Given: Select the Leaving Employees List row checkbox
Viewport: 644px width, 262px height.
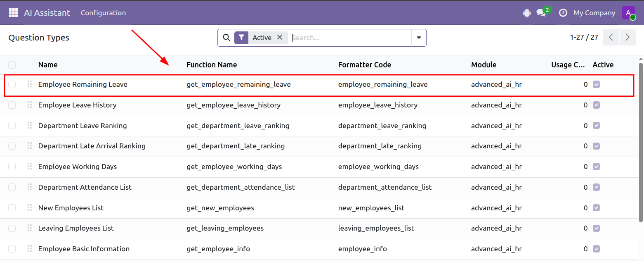Looking at the screenshot, I should pos(12,228).
